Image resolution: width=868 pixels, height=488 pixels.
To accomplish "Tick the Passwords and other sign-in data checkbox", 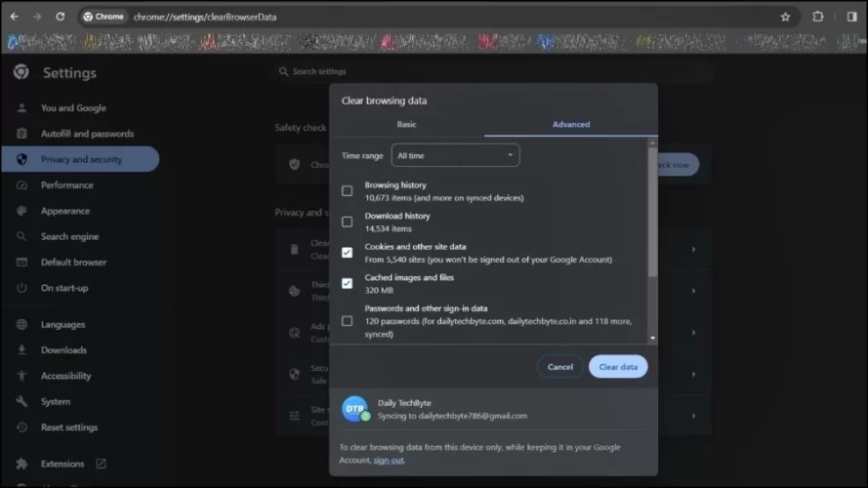I will click(x=347, y=321).
